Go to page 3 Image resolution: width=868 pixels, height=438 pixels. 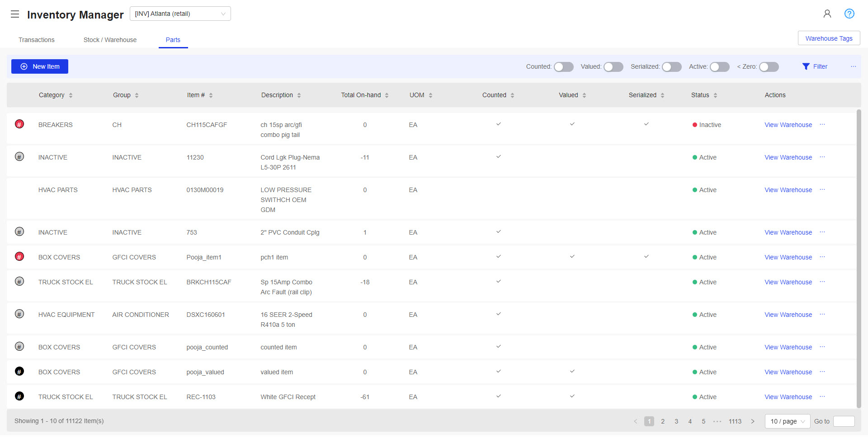pyautogui.click(x=676, y=421)
